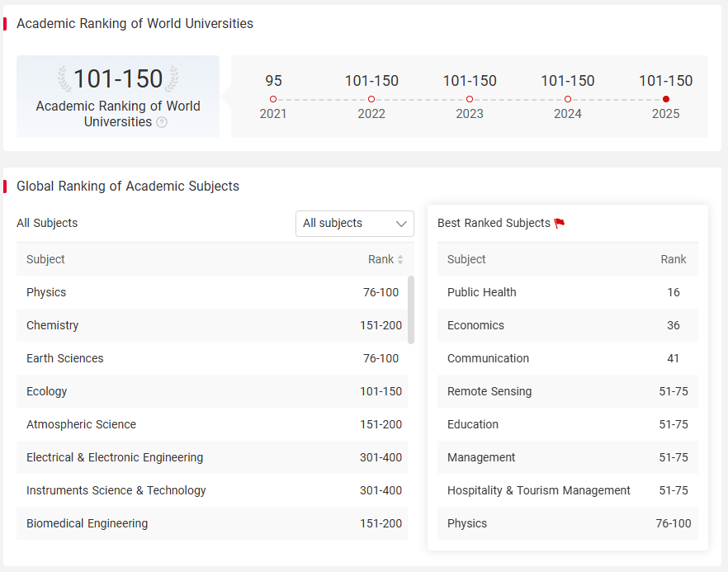Click the Rank column header in All Subjects

tap(381, 259)
